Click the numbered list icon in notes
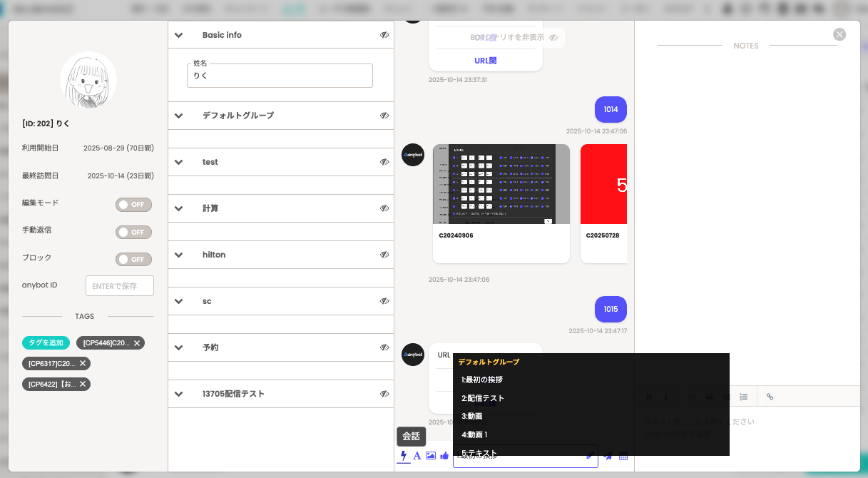 (x=744, y=397)
